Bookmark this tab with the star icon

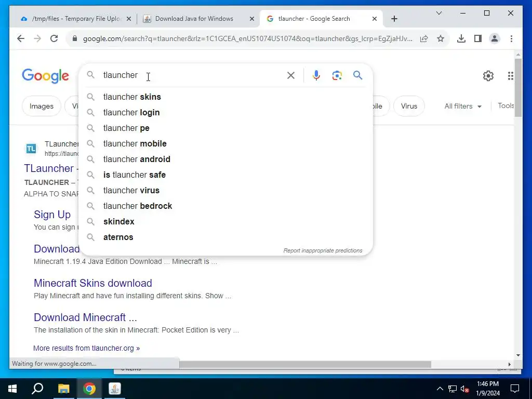click(x=441, y=38)
